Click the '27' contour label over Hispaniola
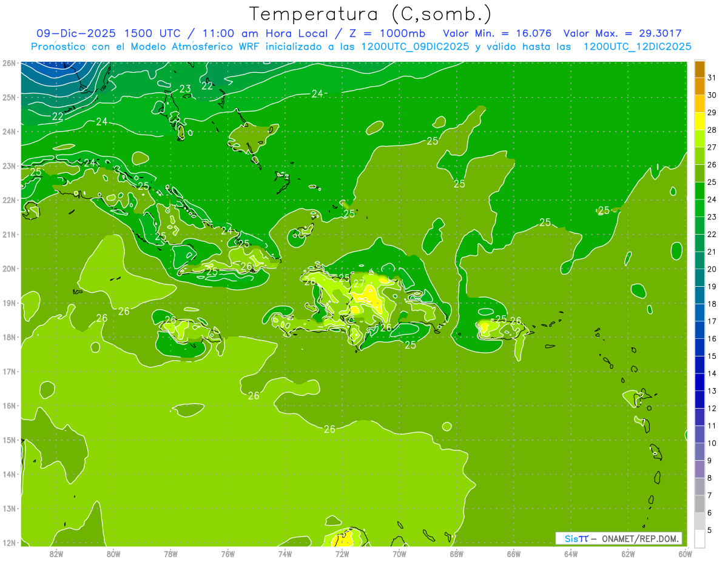 (x=359, y=283)
